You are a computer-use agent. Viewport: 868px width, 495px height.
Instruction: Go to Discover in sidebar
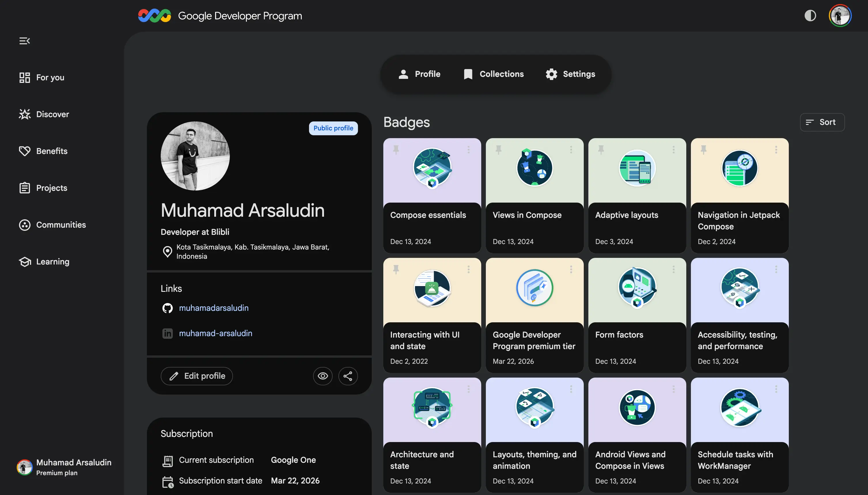tap(44, 114)
